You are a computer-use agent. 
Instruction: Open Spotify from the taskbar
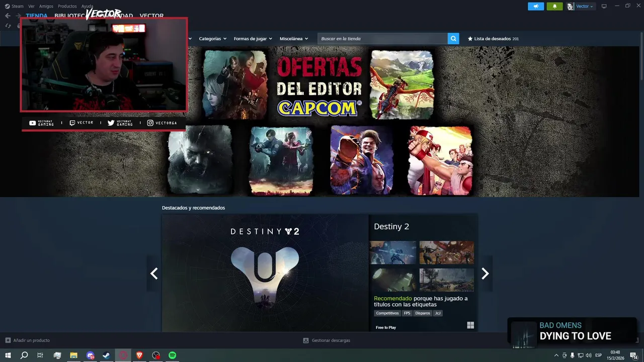click(x=172, y=355)
